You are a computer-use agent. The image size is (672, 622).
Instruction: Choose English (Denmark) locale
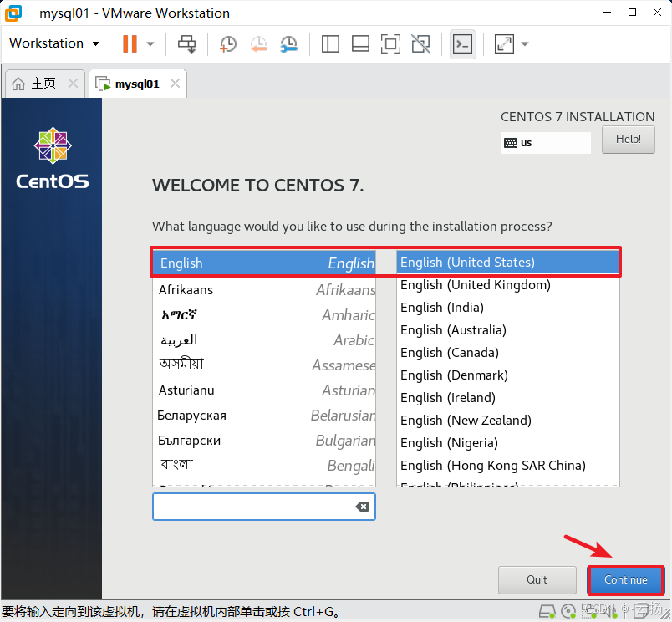tap(507, 375)
